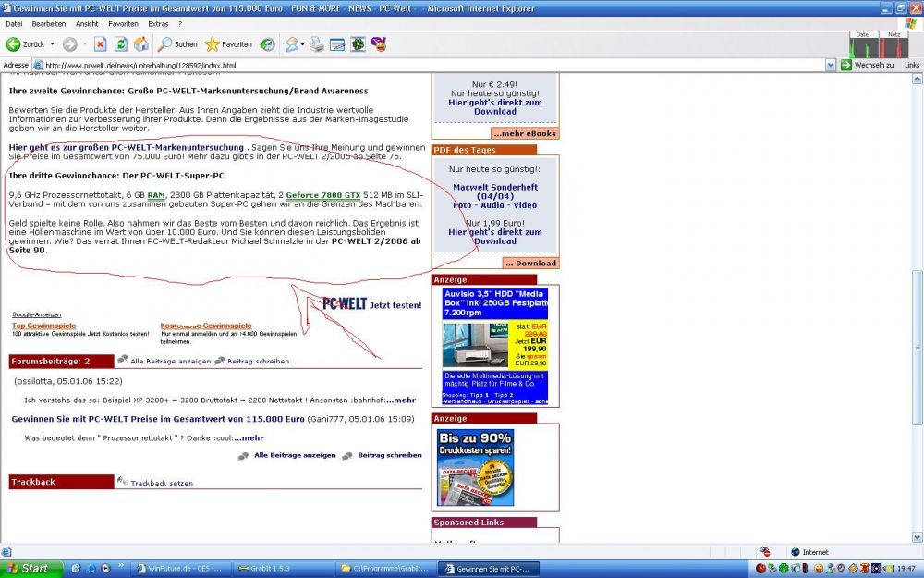Open the Bearbeiten menu
This screenshot has width=924, height=578.
click(x=48, y=24)
